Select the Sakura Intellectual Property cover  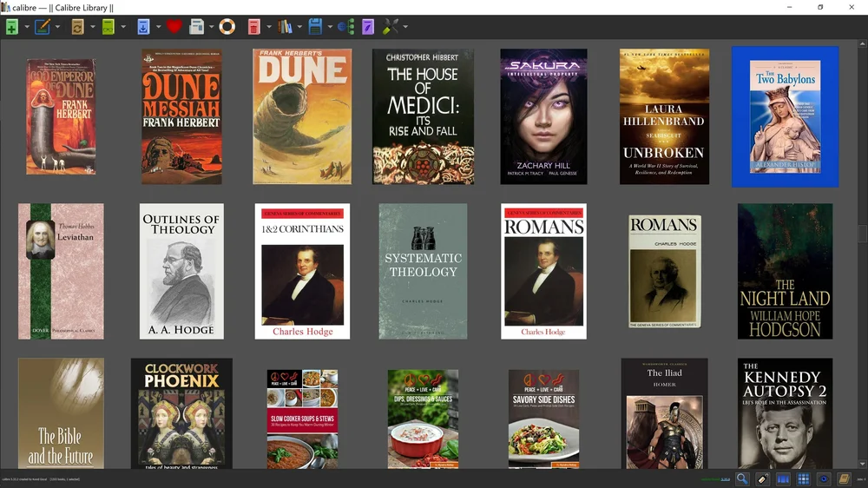tap(543, 116)
